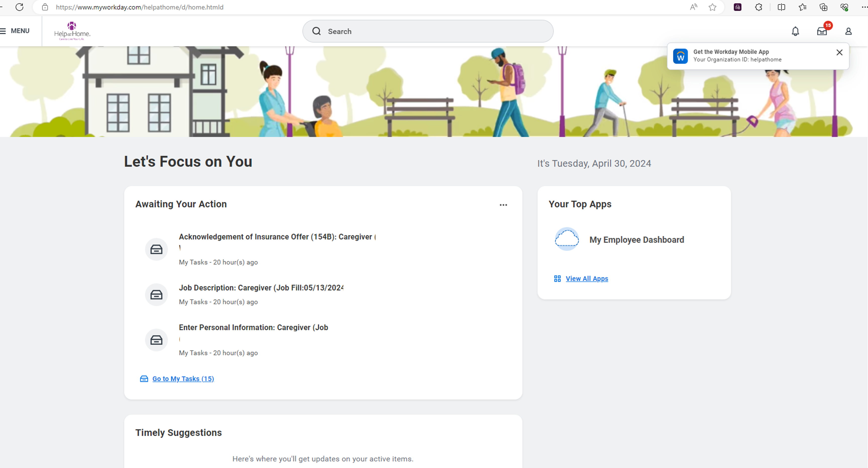Open browser settings and more ellipsis
The image size is (868, 468).
coord(864,7)
